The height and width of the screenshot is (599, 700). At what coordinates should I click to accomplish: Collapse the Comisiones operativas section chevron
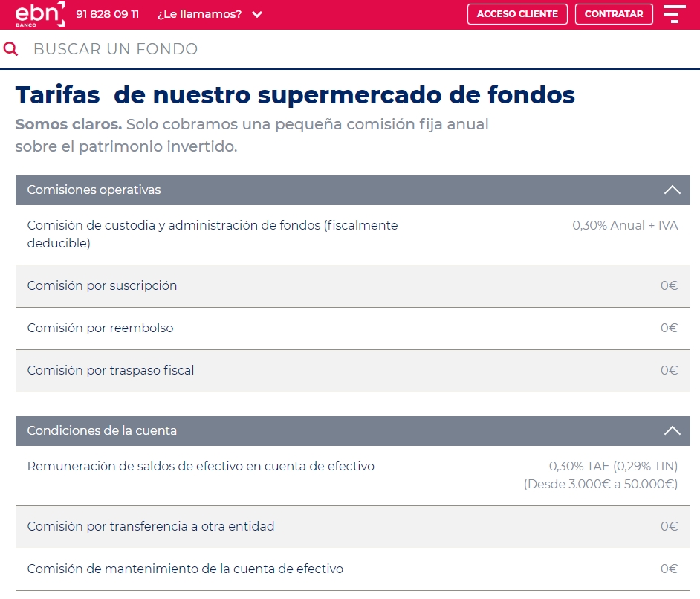[672, 190]
